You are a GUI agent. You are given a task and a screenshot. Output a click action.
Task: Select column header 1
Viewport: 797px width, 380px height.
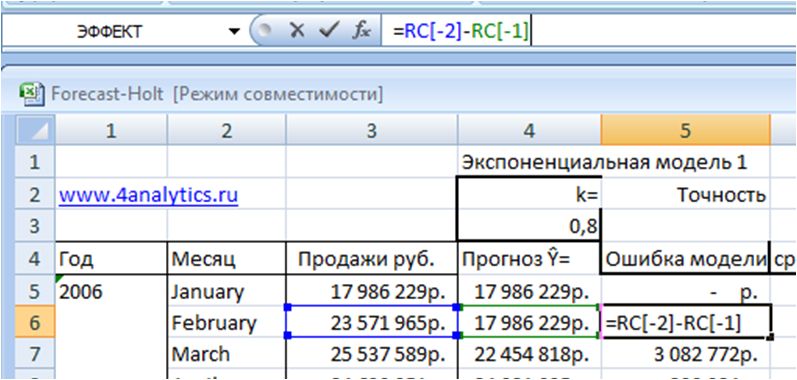[111, 132]
